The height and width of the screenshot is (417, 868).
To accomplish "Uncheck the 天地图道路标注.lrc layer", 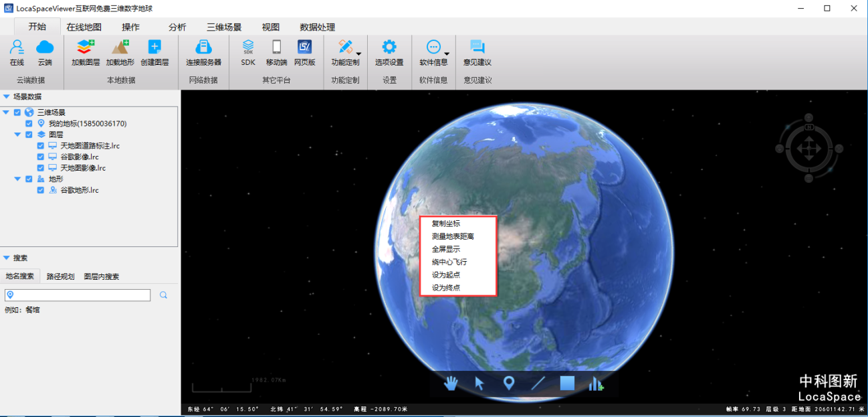I will click(41, 145).
